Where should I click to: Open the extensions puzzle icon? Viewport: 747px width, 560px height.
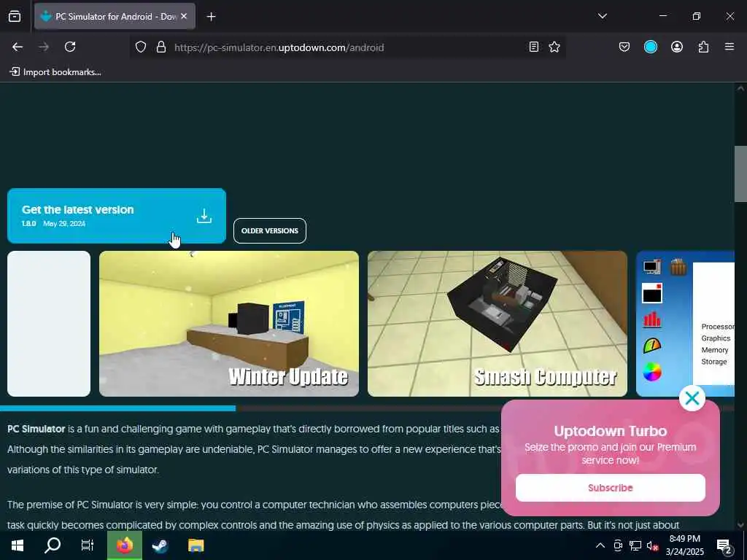(703, 47)
